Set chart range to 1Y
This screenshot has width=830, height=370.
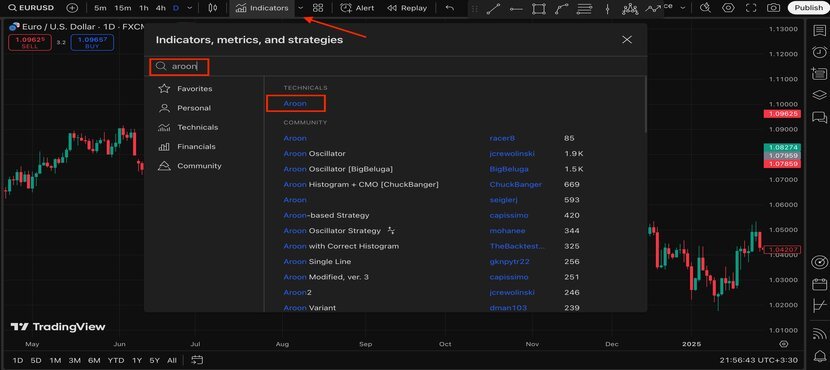pos(137,360)
